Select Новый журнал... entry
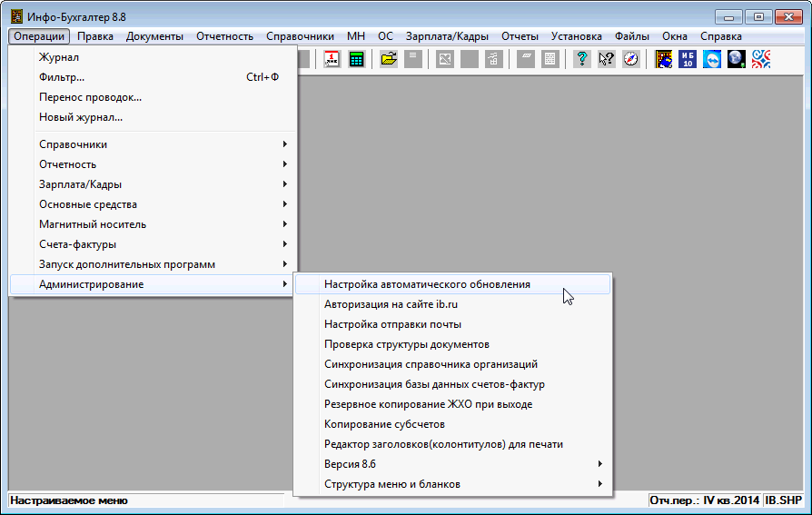The width and height of the screenshot is (812, 515). click(x=153, y=117)
